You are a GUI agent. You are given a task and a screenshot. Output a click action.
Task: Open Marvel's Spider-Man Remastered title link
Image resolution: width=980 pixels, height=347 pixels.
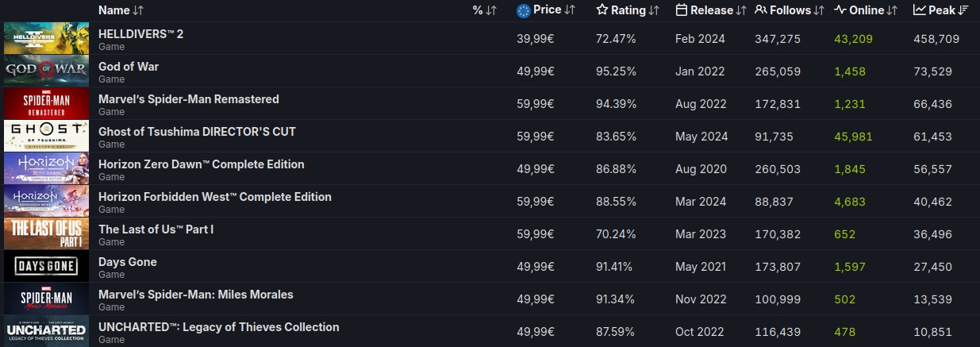click(x=188, y=99)
